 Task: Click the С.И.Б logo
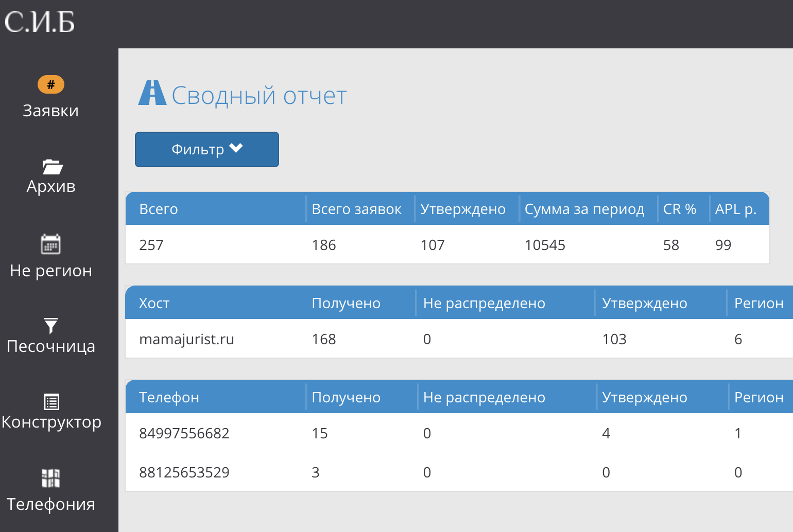click(40, 22)
